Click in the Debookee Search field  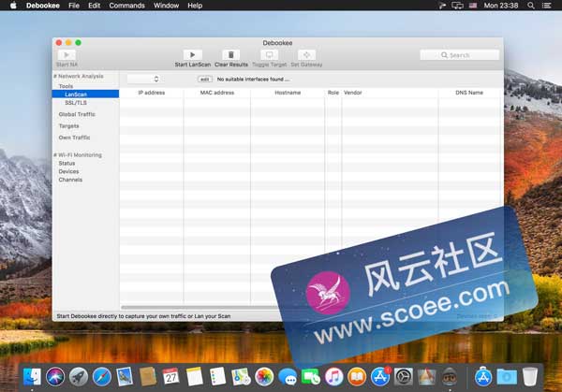[460, 55]
